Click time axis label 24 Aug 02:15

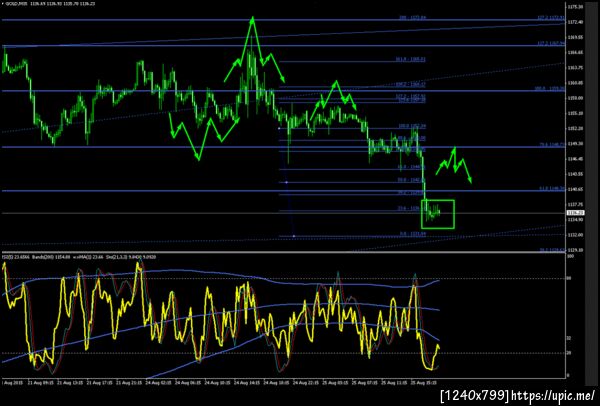point(158,382)
